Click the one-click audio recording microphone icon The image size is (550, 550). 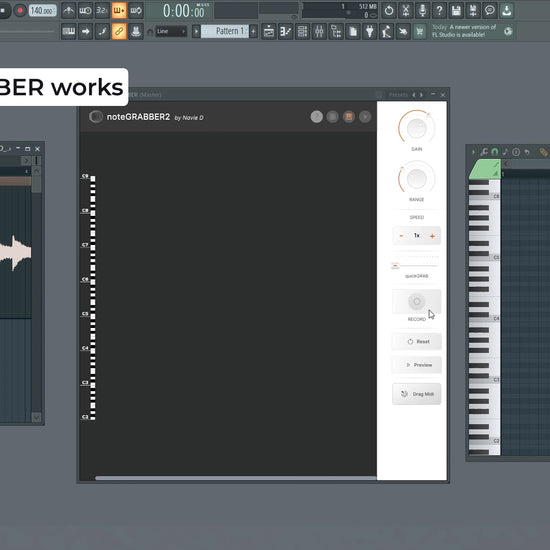423,11
